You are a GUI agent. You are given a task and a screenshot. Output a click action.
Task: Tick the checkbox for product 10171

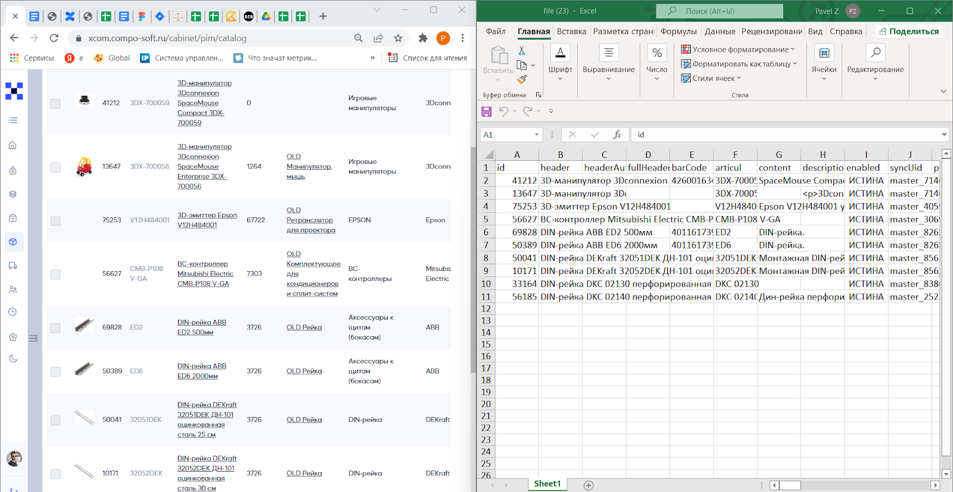(x=55, y=474)
